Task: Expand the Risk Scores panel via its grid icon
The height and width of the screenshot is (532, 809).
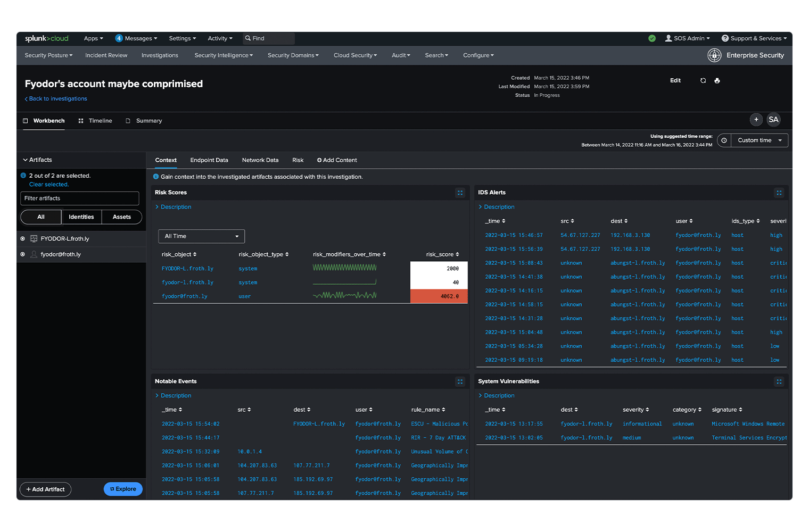Action: (460, 193)
